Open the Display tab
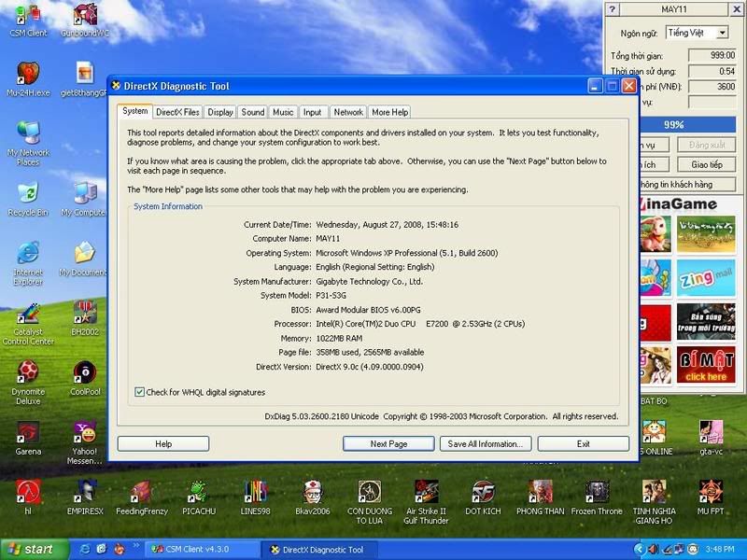Screen dimensions: 747x560 point(220,112)
